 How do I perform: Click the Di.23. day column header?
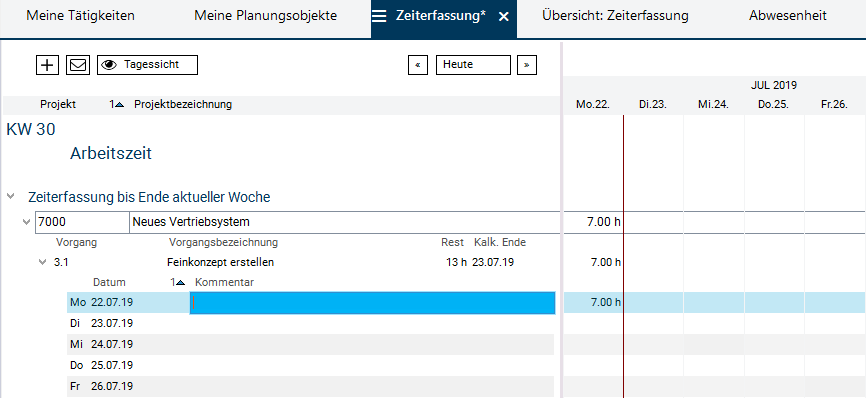click(653, 104)
